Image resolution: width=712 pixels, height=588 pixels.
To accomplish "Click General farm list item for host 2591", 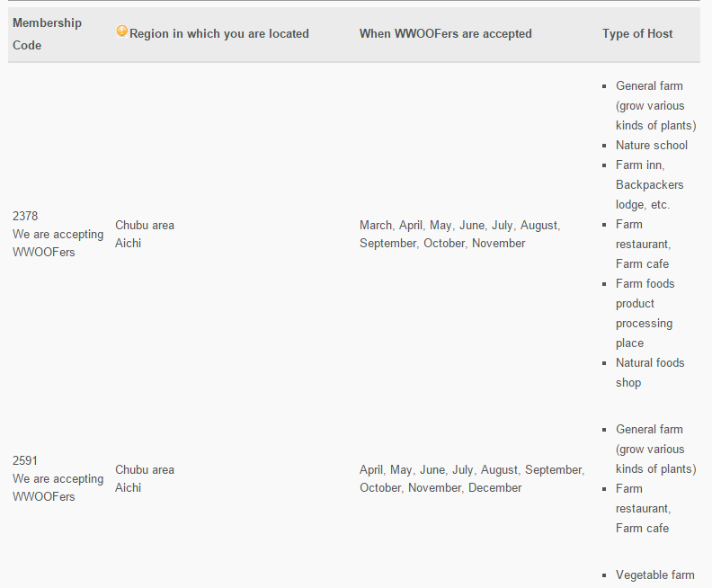I will [x=655, y=449].
